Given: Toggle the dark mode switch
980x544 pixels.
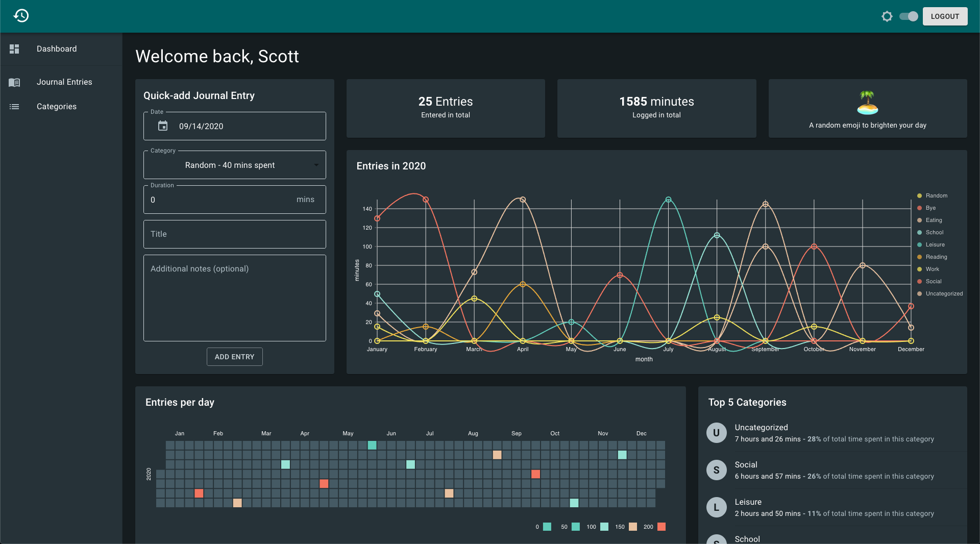Looking at the screenshot, I should click(909, 16).
